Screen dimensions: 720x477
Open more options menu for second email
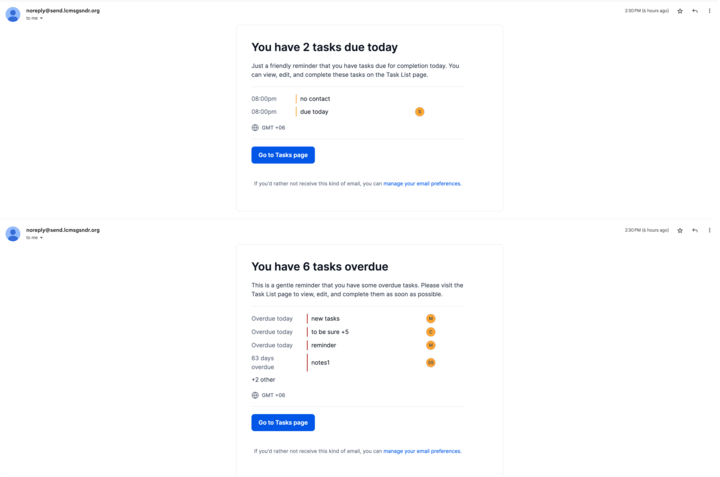[x=709, y=230]
